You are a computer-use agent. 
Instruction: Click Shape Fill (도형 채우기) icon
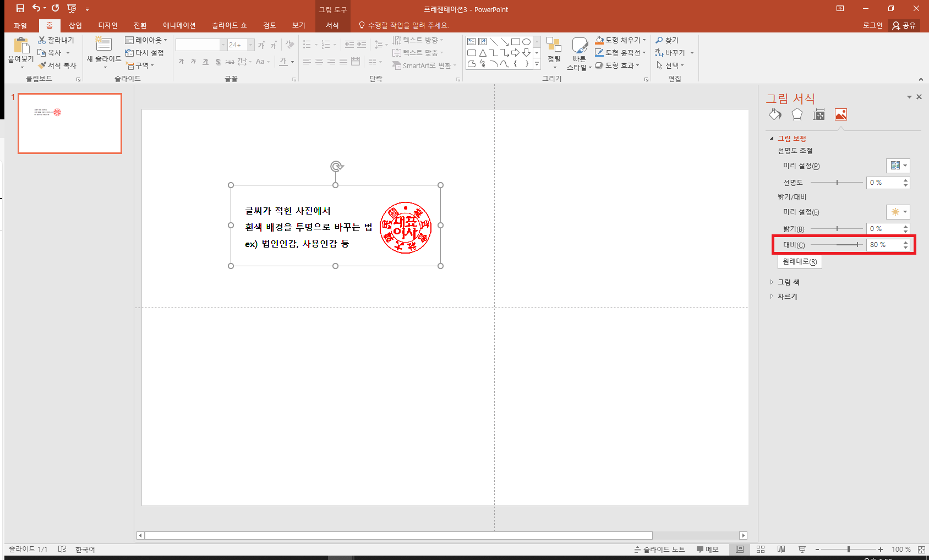(x=599, y=40)
